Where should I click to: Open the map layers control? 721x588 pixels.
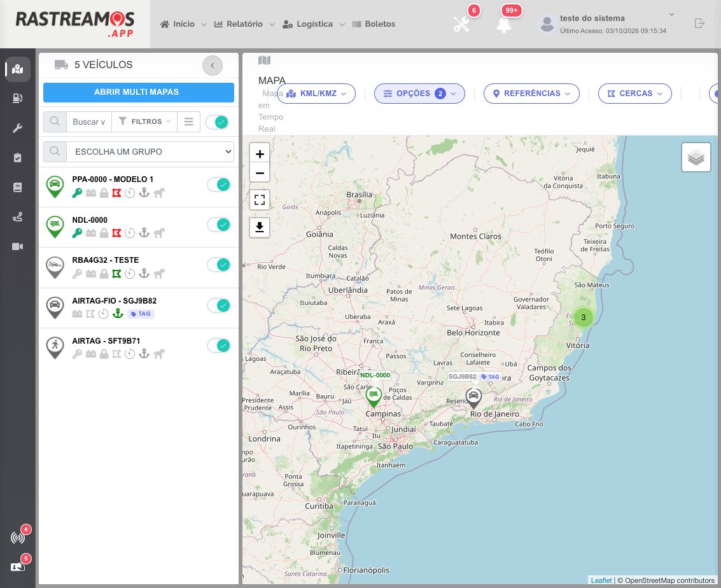pyautogui.click(x=696, y=157)
